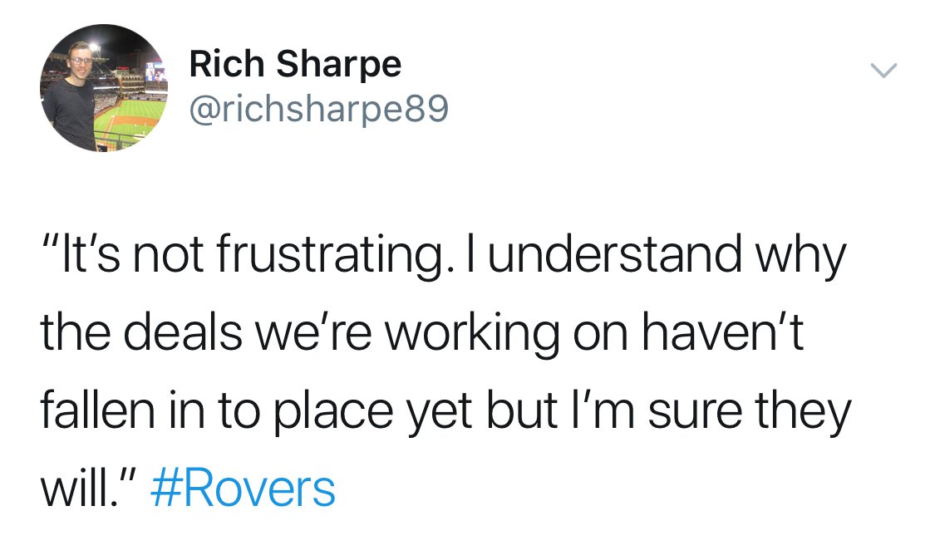The width and height of the screenshot is (935, 560).
Task: Open the tweet options chevron menu
Action: (883, 72)
